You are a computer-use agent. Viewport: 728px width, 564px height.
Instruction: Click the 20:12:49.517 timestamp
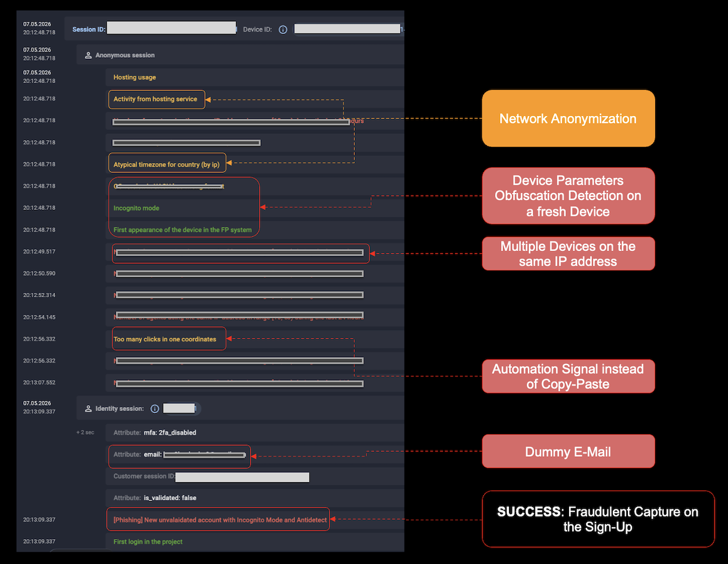click(x=39, y=252)
